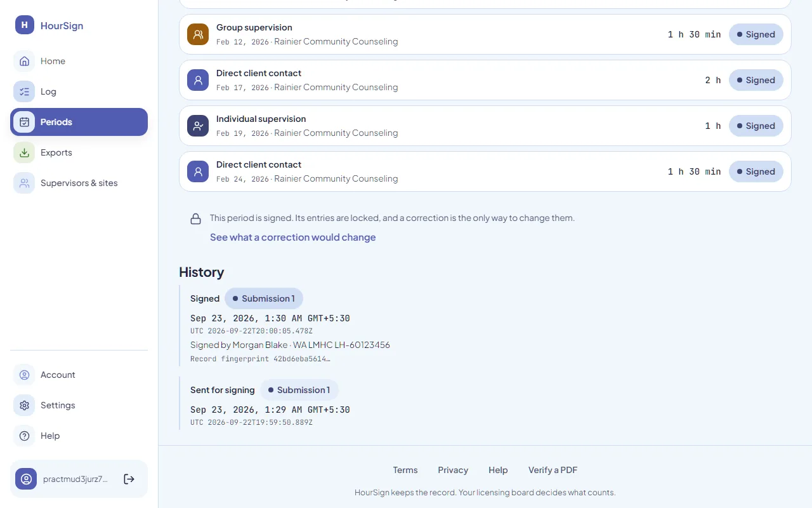Select the Exports download icon

click(24, 152)
